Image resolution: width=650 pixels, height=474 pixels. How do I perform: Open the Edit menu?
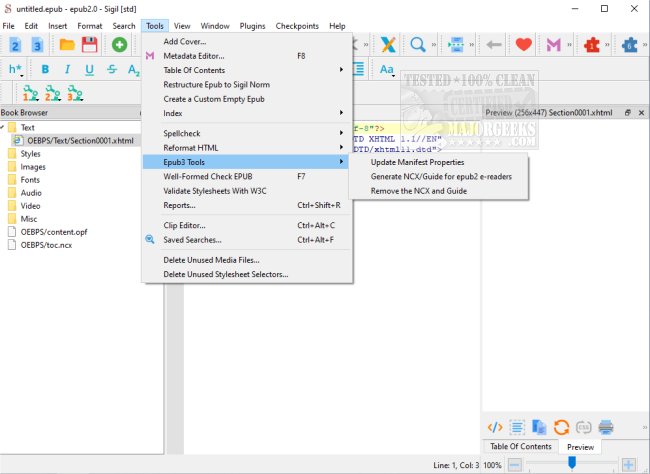31,26
